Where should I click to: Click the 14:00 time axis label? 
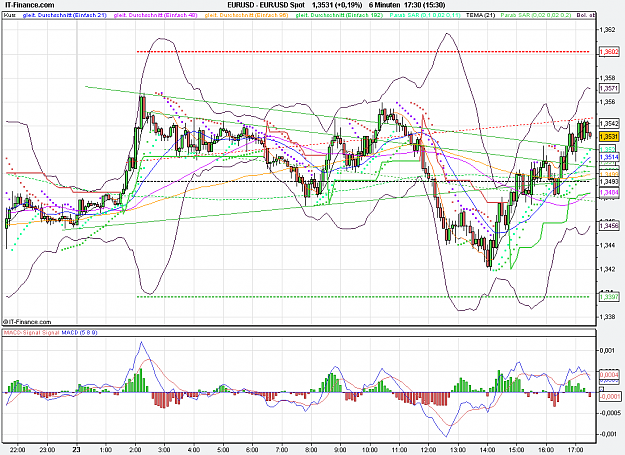pyautogui.click(x=487, y=450)
